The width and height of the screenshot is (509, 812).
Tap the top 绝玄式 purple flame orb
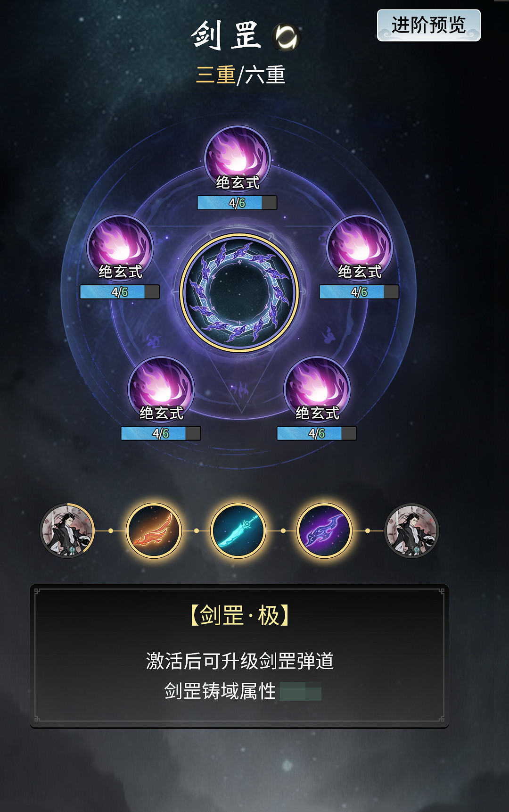238,158
